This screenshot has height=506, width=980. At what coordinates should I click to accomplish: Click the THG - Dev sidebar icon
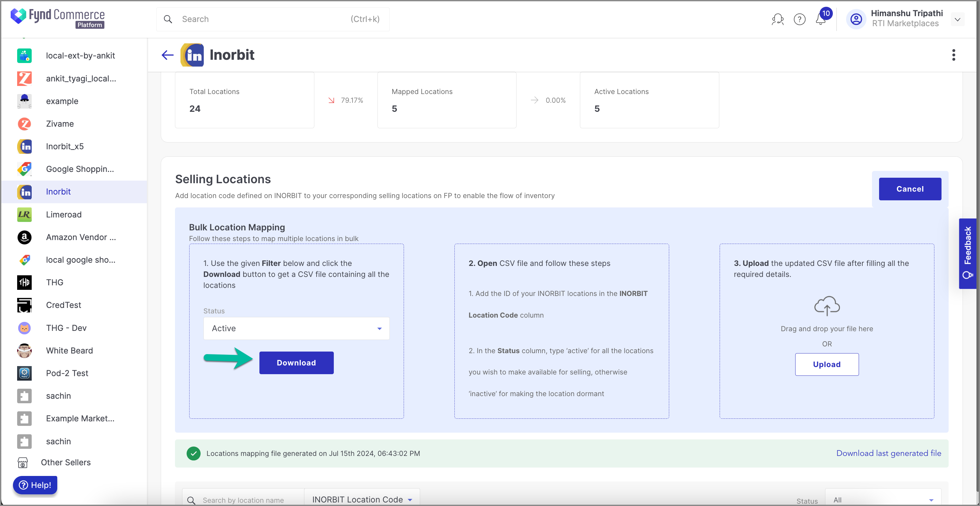coord(24,328)
